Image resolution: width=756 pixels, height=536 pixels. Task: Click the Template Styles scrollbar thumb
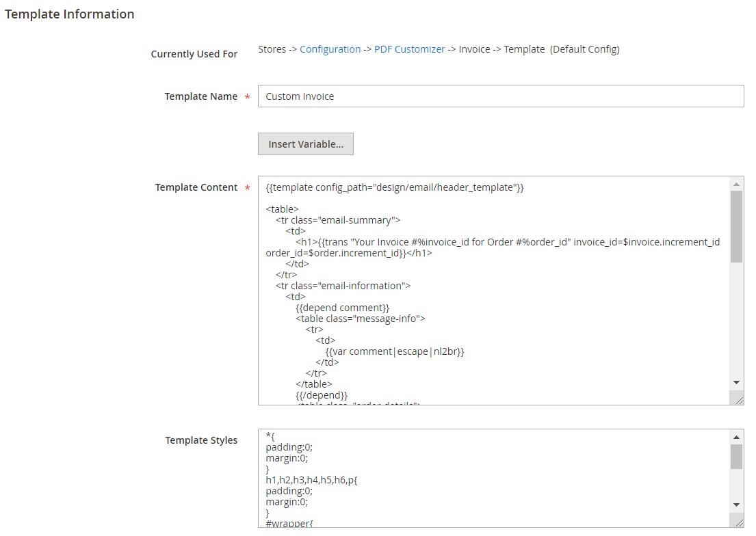(x=736, y=456)
